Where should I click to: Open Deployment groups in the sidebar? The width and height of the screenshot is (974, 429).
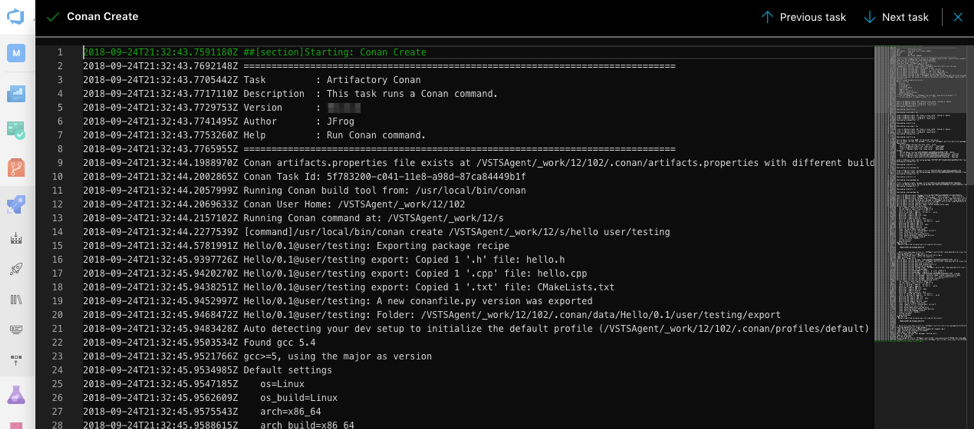[x=16, y=359]
